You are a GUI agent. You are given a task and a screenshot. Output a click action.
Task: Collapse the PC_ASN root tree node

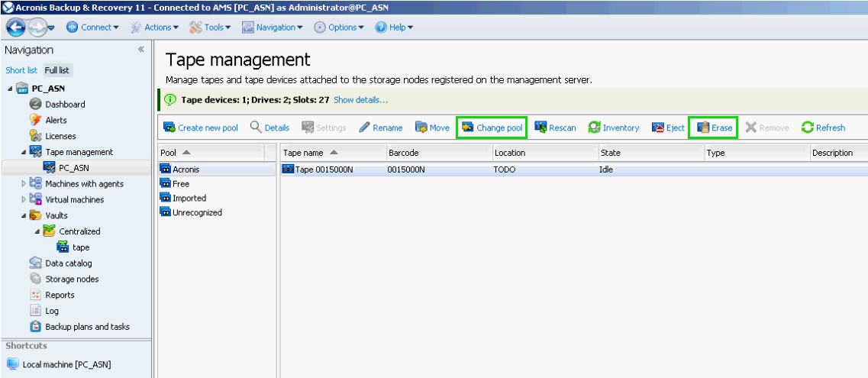pyautogui.click(x=11, y=89)
